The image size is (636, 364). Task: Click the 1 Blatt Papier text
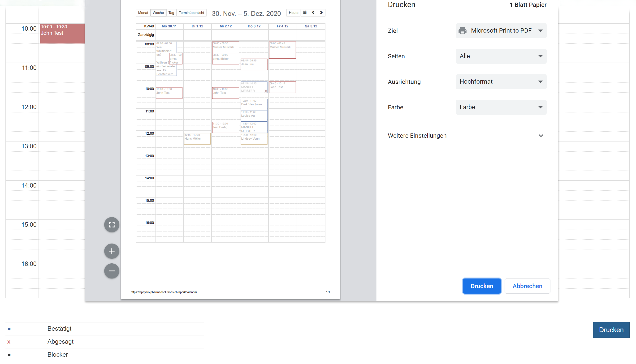(528, 5)
